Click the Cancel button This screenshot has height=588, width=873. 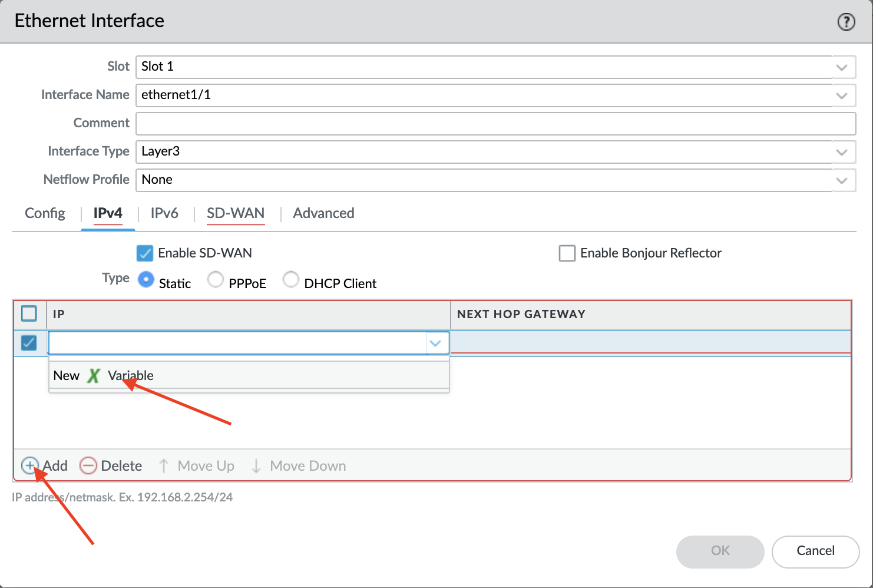[x=815, y=551]
